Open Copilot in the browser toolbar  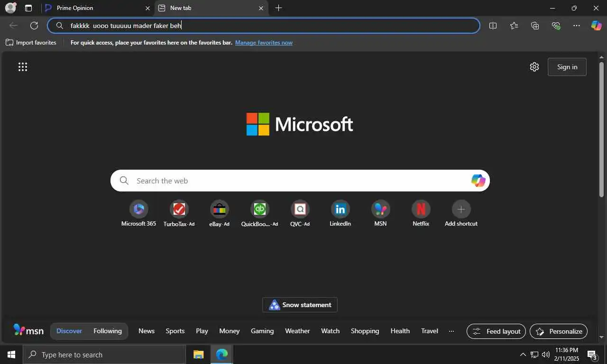(x=596, y=26)
